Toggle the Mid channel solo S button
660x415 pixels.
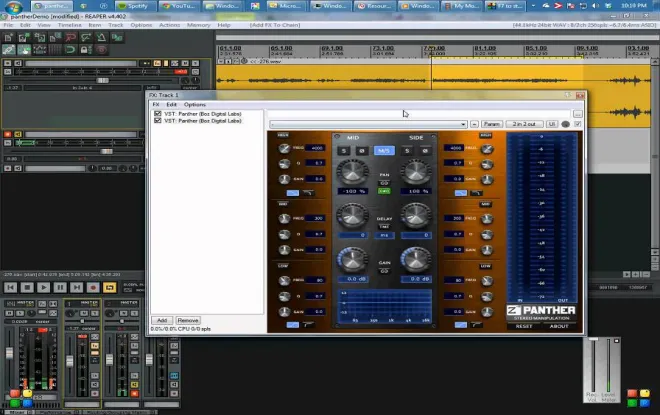344,151
